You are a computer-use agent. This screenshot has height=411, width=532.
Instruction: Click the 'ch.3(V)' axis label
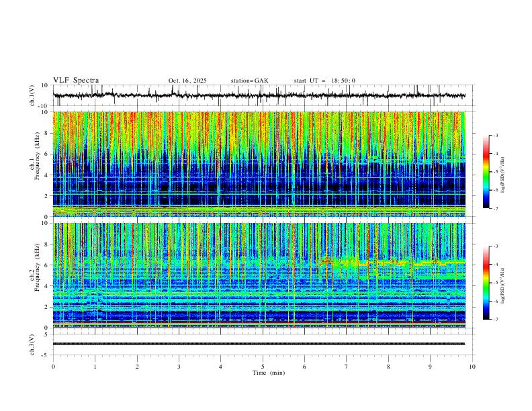point(32,345)
